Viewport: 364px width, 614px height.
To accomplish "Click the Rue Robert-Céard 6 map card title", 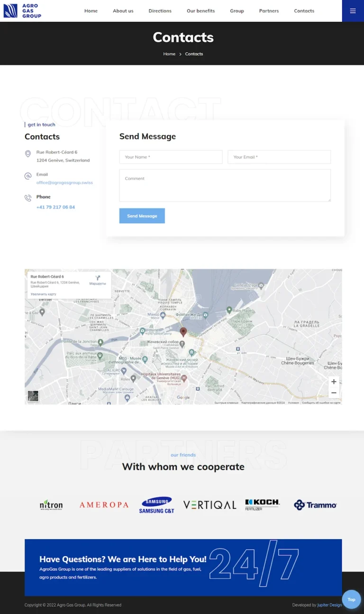I will click(47, 276).
